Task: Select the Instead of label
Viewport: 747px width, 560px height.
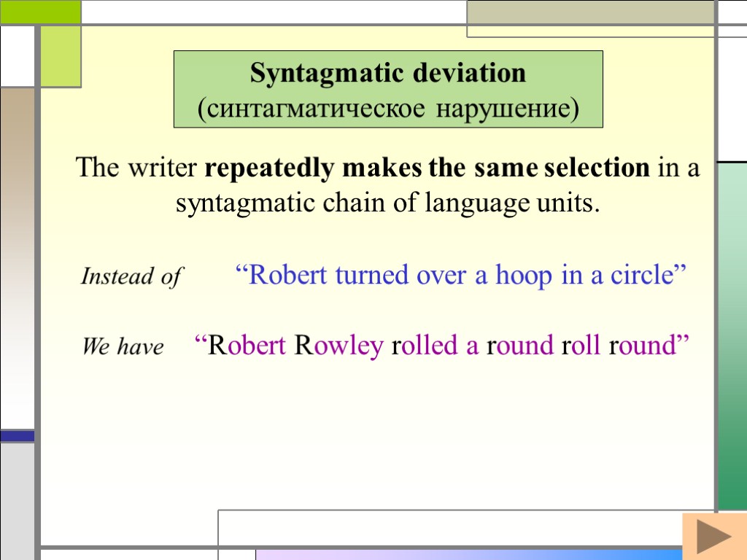Action: click(130, 277)
